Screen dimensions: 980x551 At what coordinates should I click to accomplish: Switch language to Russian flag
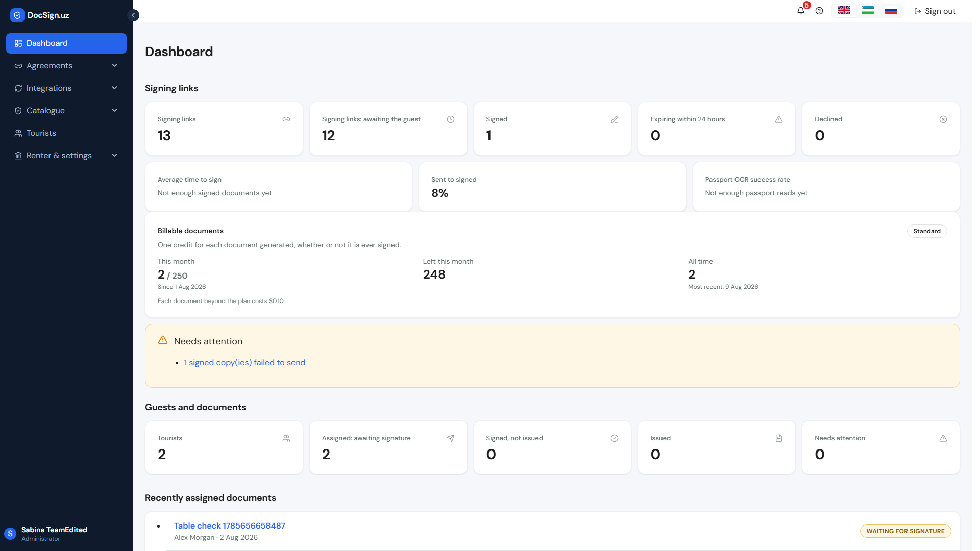(x=891, y=11)
